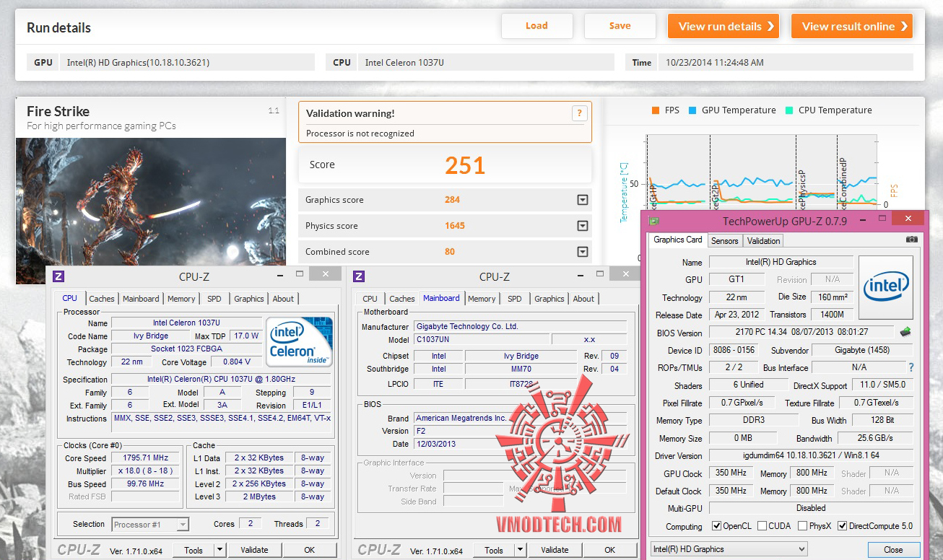The image size is (943, 560).
Task: Show Graphics tab in CPU-Z motherboard window
Action: [x=549, y=299]
